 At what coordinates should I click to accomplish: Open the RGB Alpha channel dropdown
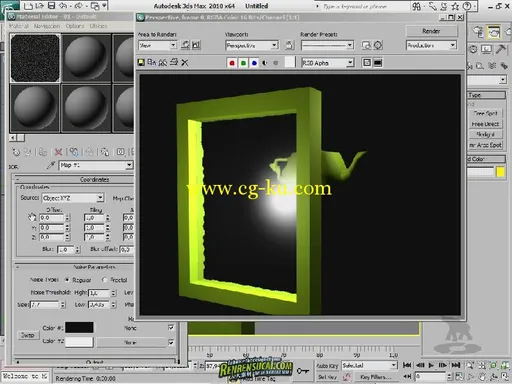[x=327, y=63]
